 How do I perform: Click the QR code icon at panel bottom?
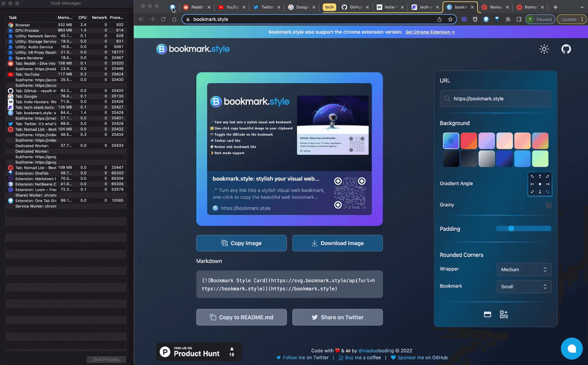click(503, 314)
